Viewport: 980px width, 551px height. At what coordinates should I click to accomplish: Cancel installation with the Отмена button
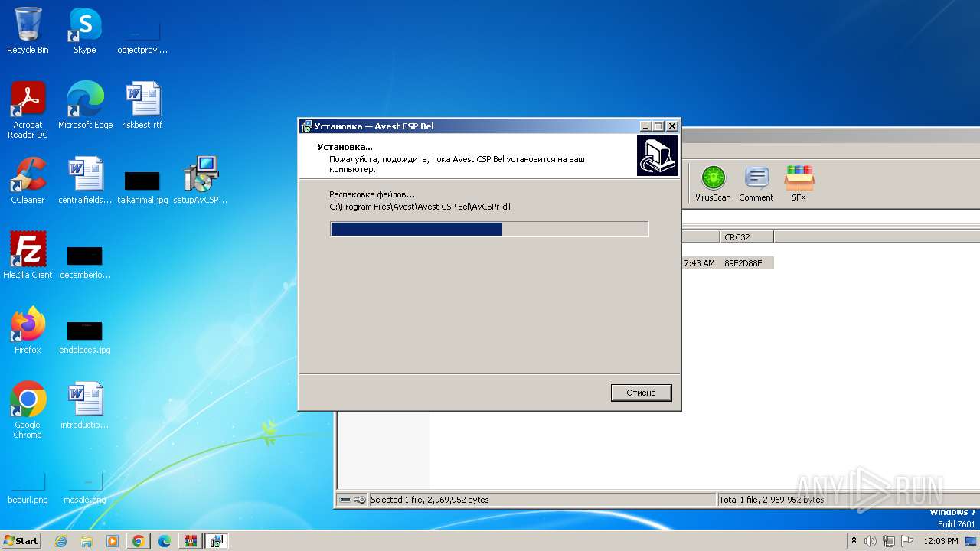641,393
